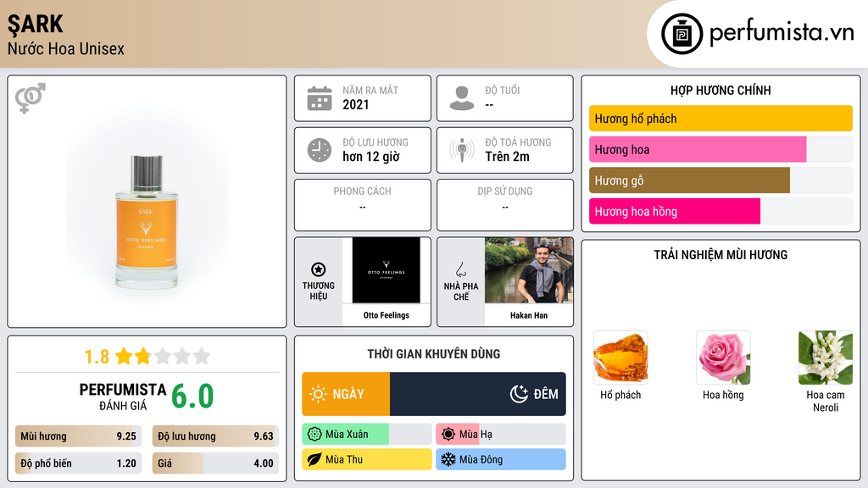Select the Hoa hồng rose note image

point(723,358)
